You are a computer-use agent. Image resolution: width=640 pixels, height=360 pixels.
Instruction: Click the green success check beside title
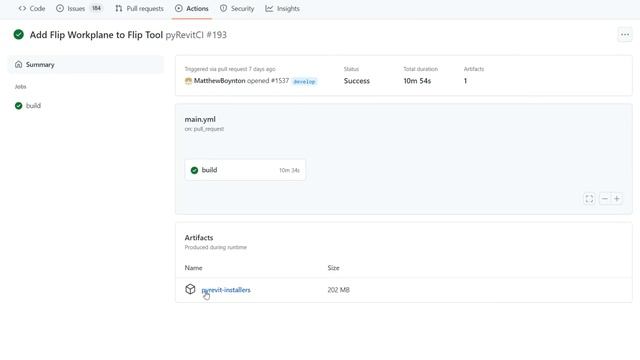[18, 35]
